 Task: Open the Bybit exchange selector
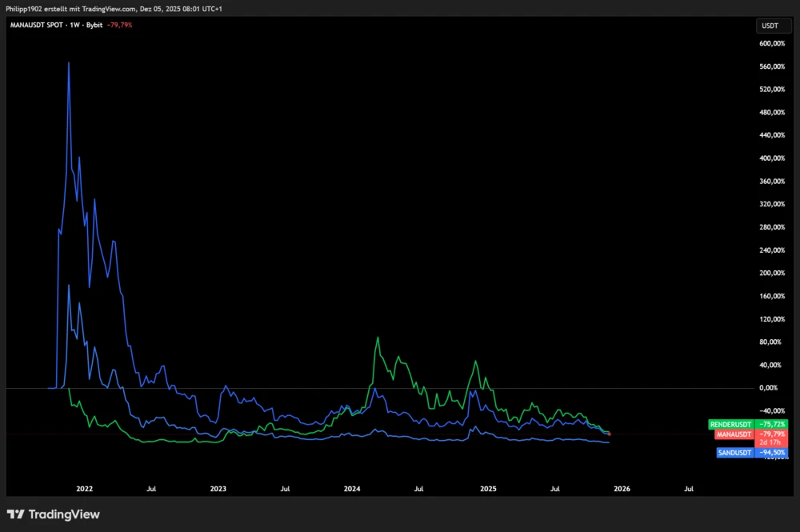click(x=94, y=25)
